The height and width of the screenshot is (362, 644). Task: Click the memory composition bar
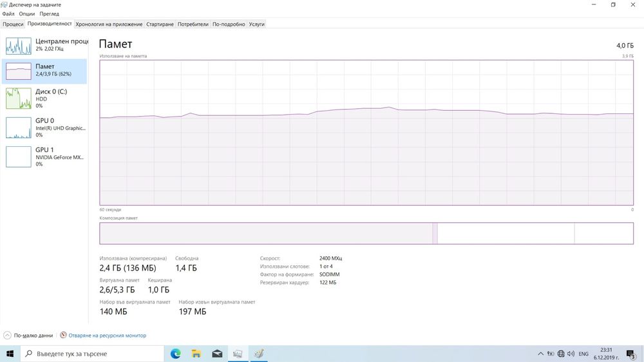(366, 233)
